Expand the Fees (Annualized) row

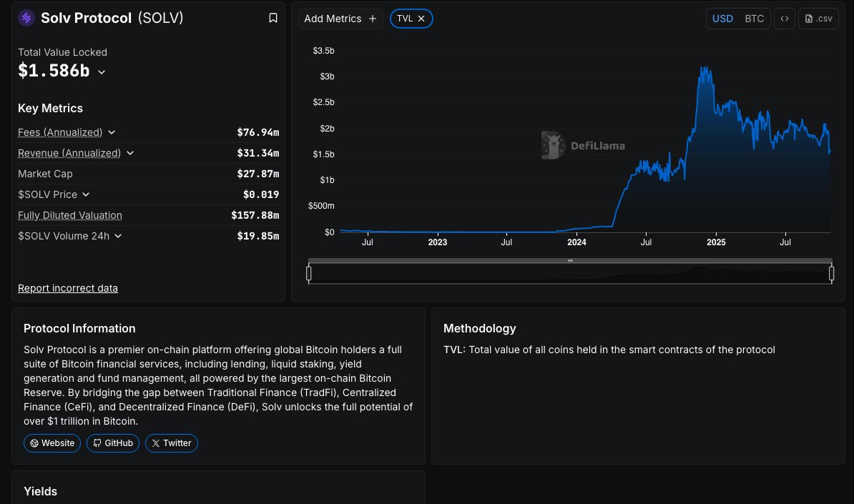[112, 132]
